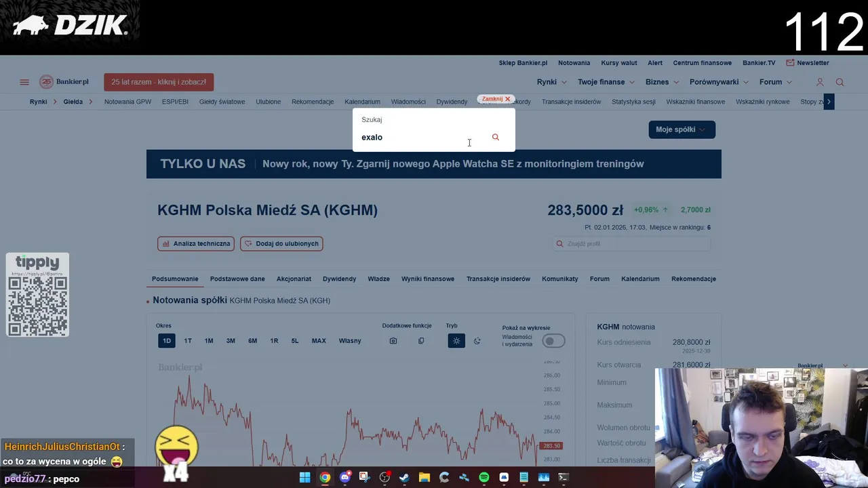Open the terminal taskbar icon
The width and height of the screenshot is (868, 488).
click(563, 477)
